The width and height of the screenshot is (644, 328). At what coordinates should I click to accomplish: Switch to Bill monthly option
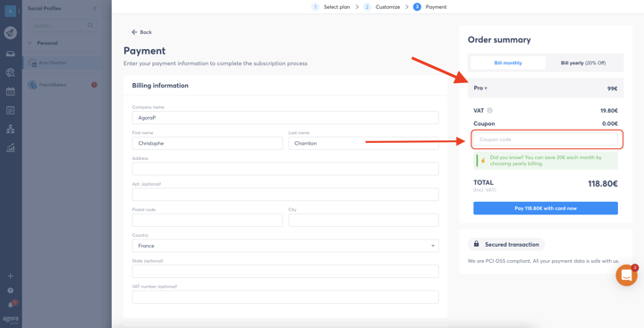click(508, 63)
